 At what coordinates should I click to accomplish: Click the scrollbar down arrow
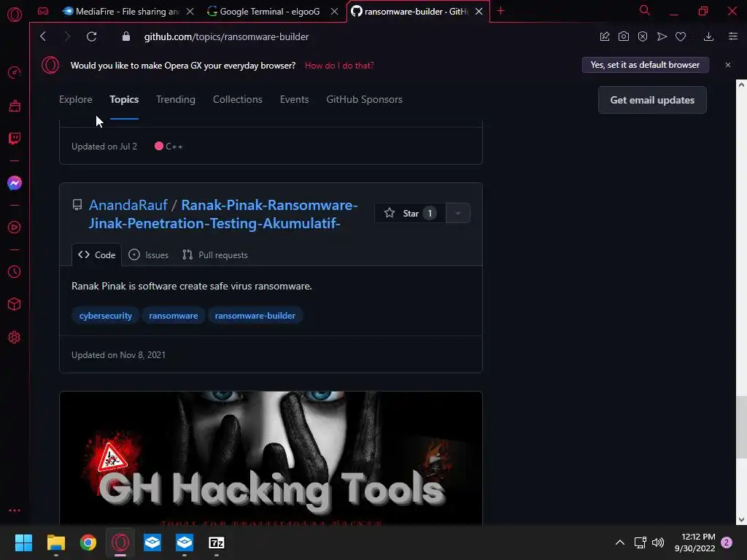(741, 519)
